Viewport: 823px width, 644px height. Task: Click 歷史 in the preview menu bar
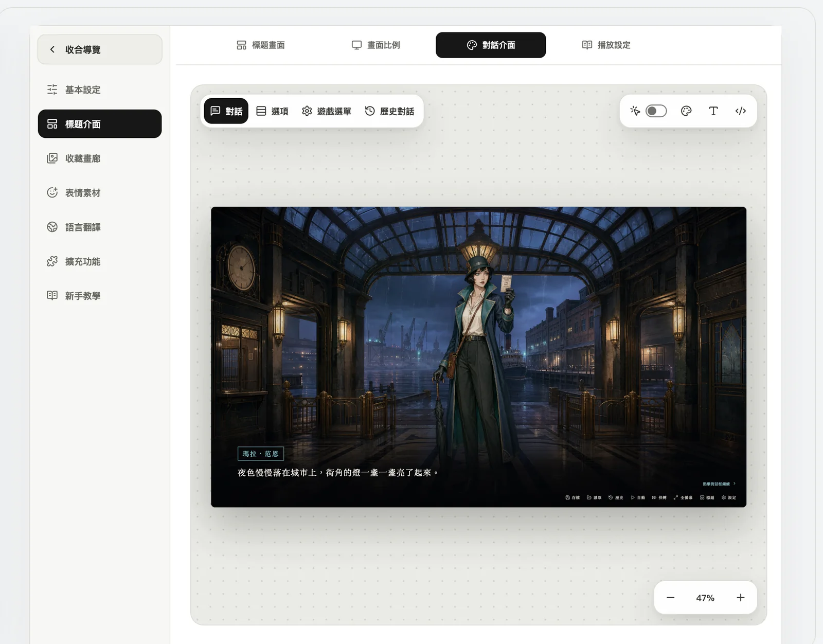pos(616,497)
